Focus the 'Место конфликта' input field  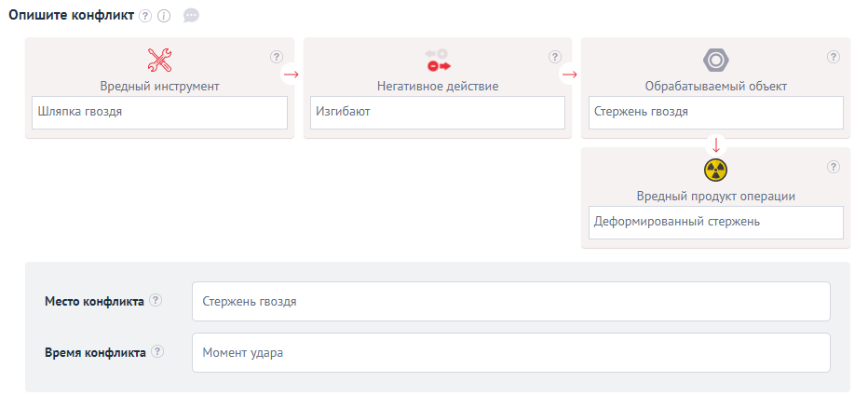click(x=510, y=302)
